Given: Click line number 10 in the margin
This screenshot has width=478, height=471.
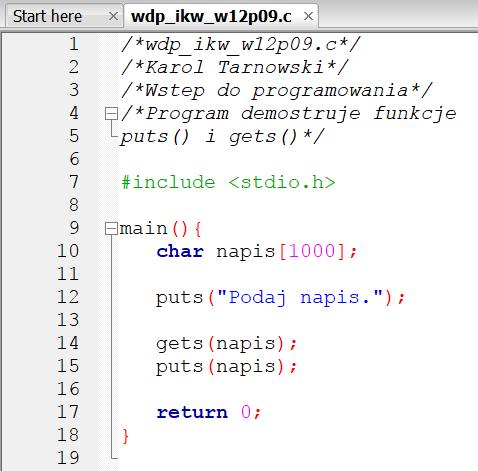Looking at the screenshot, I should [x=68, y=251].
